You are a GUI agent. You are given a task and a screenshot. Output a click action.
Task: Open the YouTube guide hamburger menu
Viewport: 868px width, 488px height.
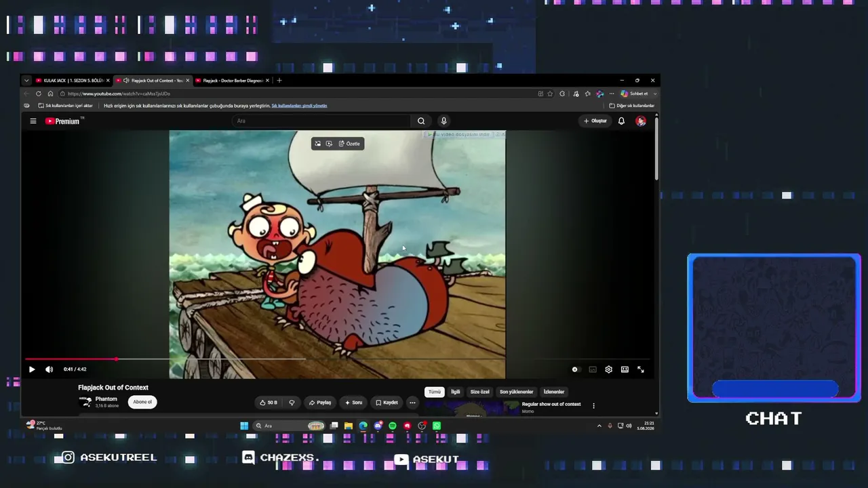[33, 121]
